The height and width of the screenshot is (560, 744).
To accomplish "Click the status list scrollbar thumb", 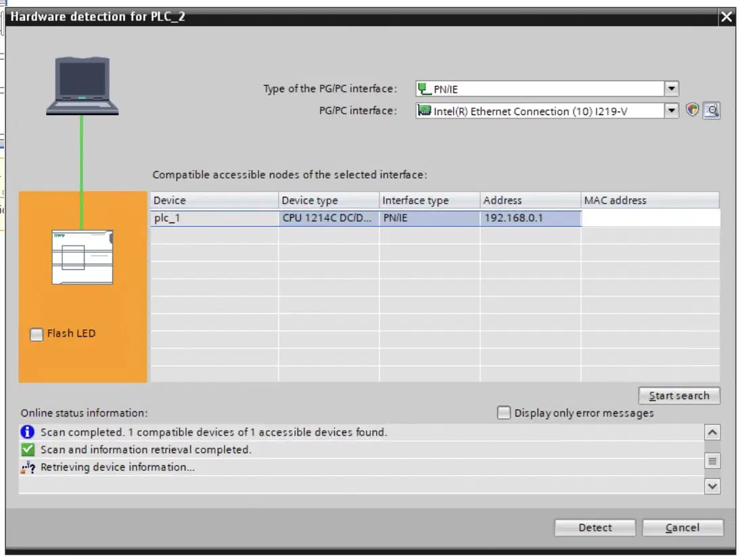I will (x=712, y=461).
